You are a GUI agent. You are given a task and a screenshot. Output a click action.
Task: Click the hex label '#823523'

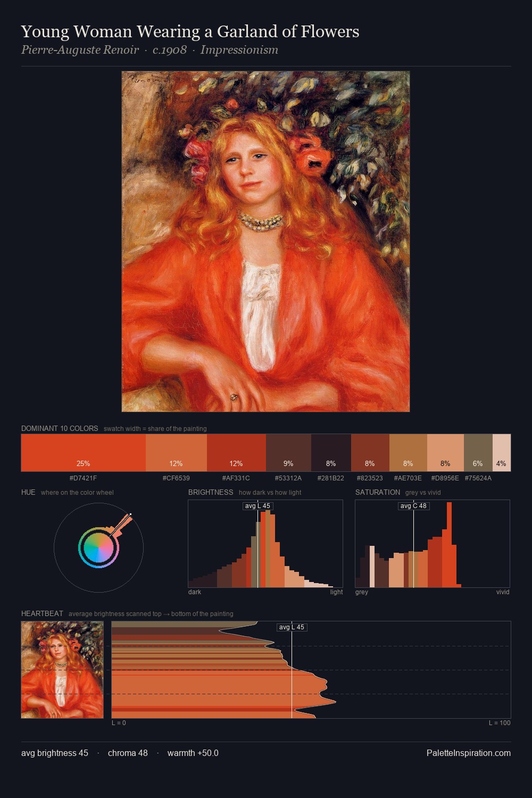click(370, 478)
